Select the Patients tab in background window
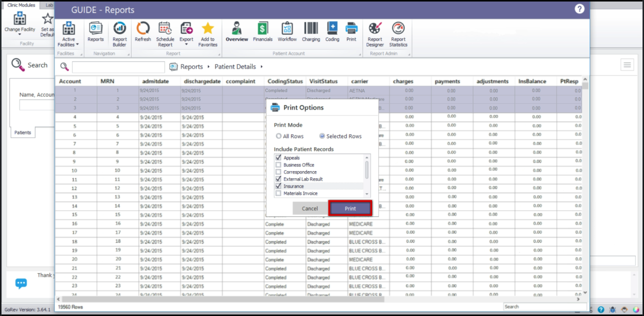Viewport: 644px width, 316px height. pos(23,132)
